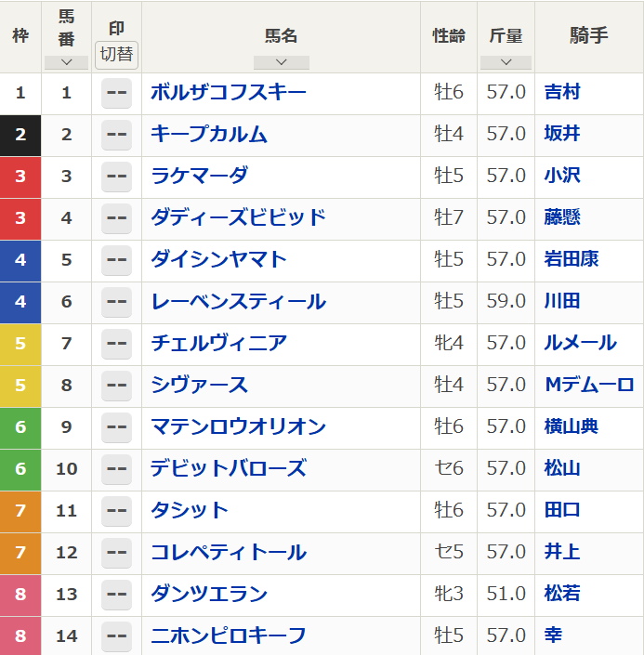Open jockey page for Mデムーロ
644x655 pixels.
click(x=589, y=385)
